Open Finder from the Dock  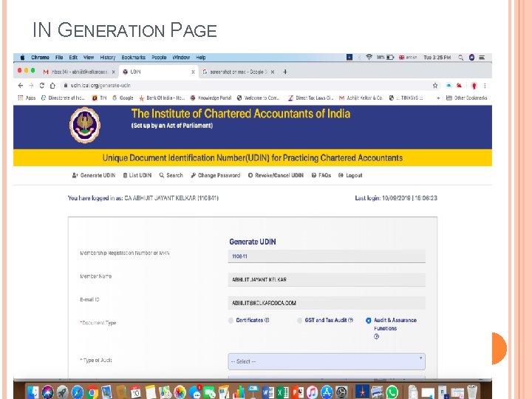click(x=33, y=392)
